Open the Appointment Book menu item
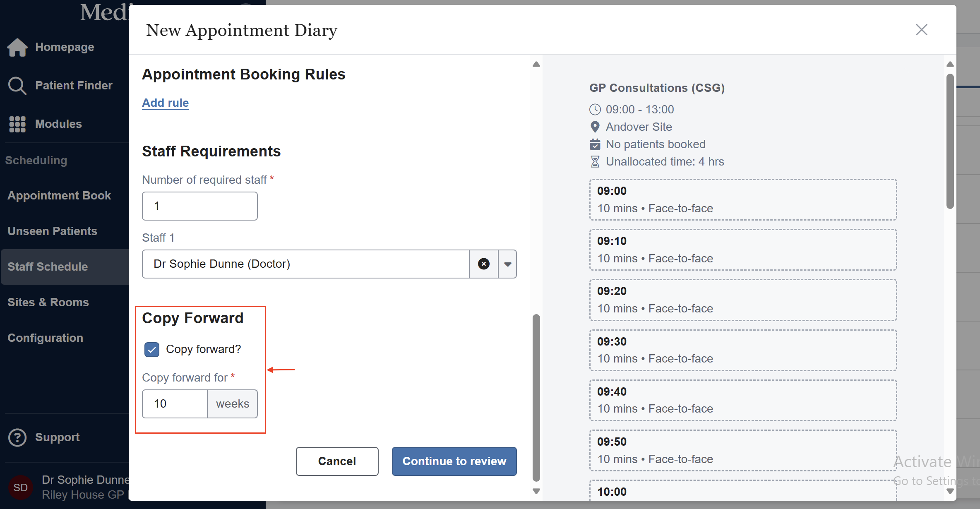Screen dimensions: 980x509 [x=59, y=196]
